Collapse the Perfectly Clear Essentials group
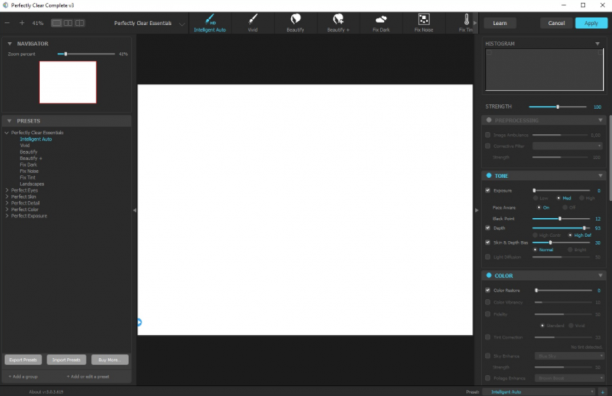Viewport: 612px width, 396px height. click(7, 133)
